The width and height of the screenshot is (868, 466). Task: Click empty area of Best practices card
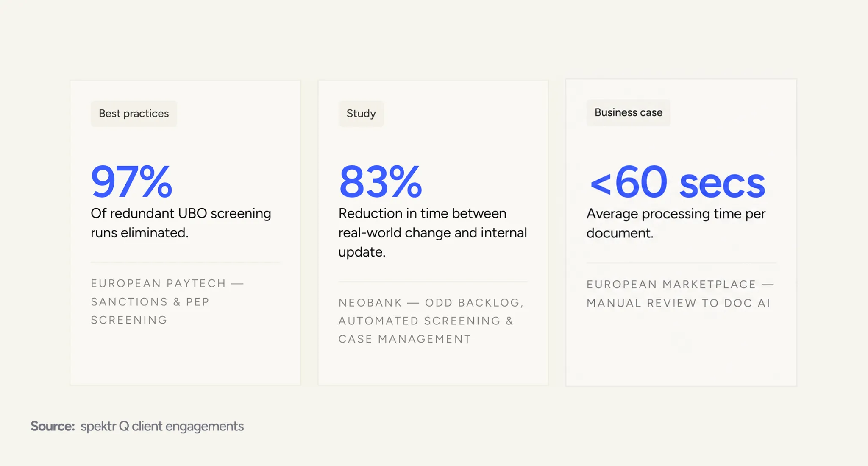tap(185, 356)
